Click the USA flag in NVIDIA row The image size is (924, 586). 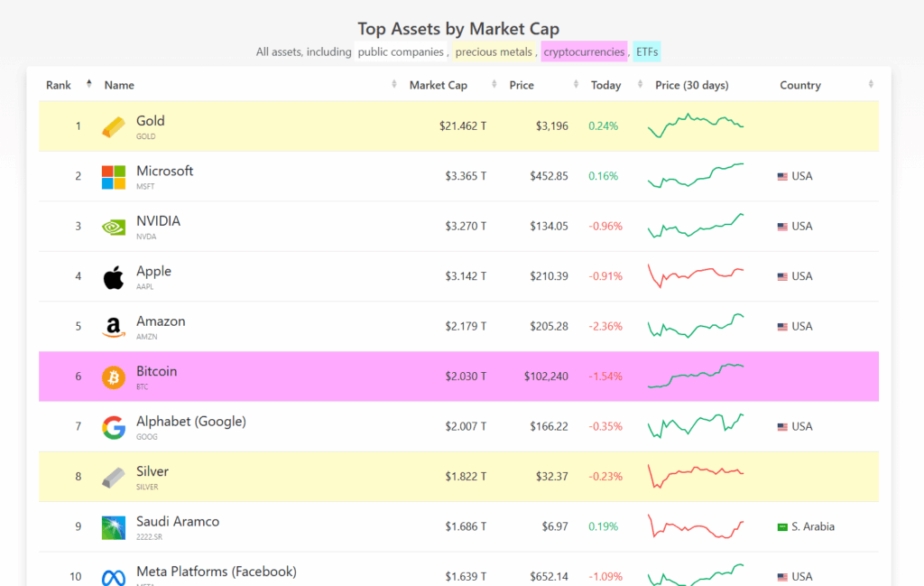(x=782, y=227)
